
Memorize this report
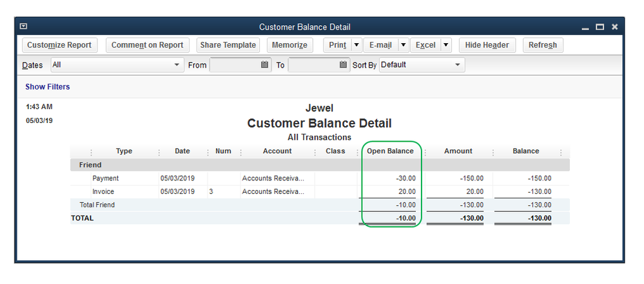[289, 45]
